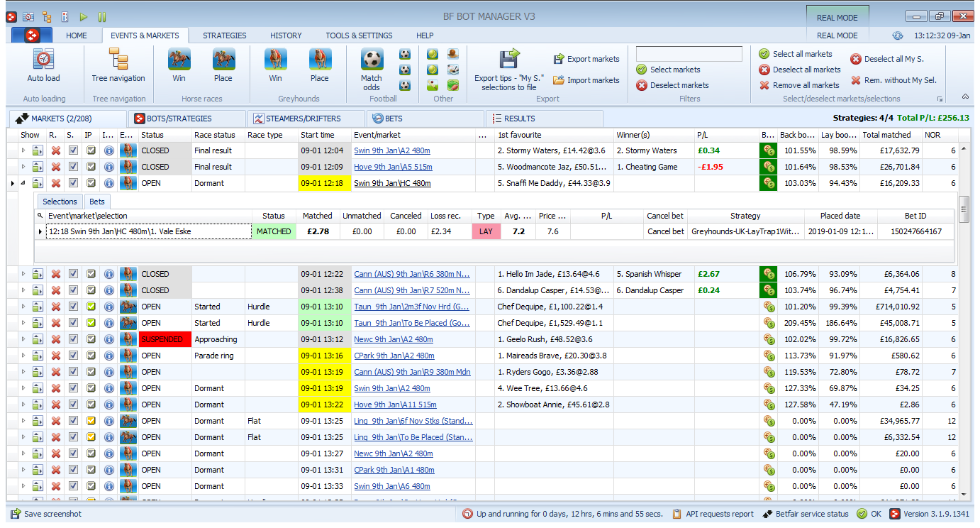Click the green play icon in quick access toolbar
The image size is (980, 528).
point(84,16)
